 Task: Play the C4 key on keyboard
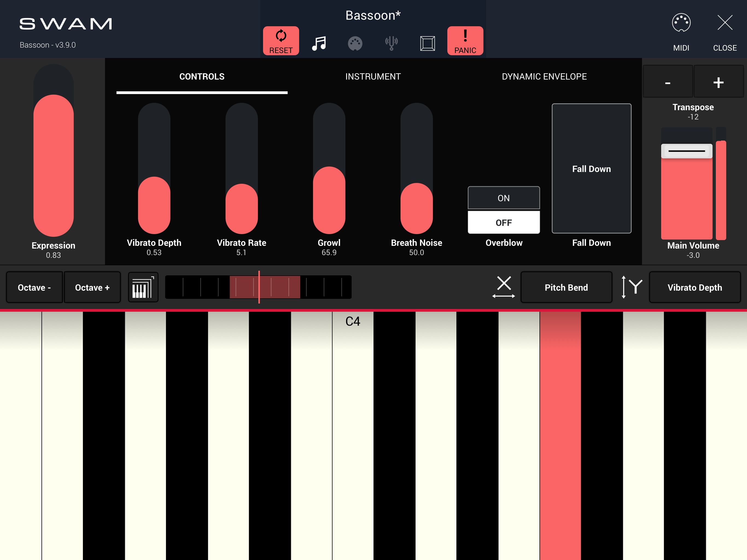(x=353, y=436)
